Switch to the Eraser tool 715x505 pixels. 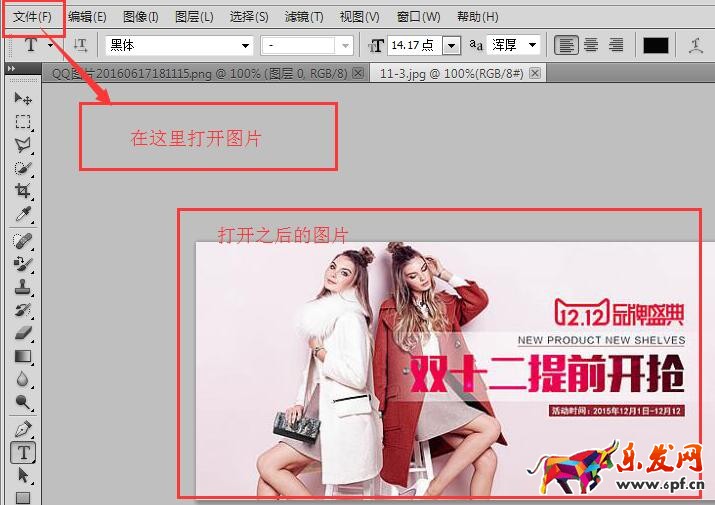click(x=23, y=333)
